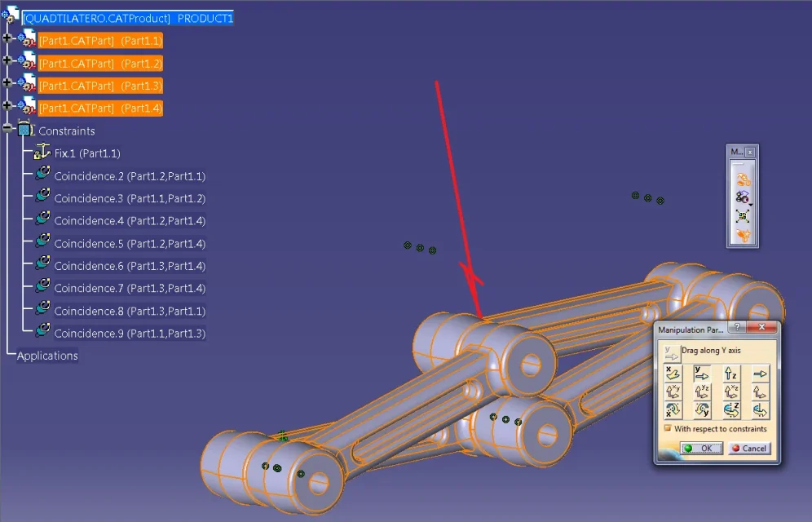This screenshot has width=812, height=522.
Task: Select Part1.2 in the specification tree
Action: click(100, 63)
